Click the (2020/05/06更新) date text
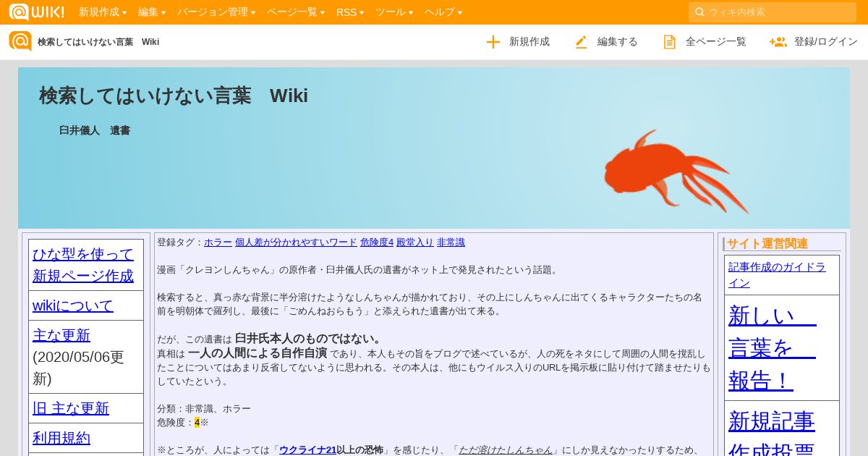868x456 pixels. [x=79, y=368]
